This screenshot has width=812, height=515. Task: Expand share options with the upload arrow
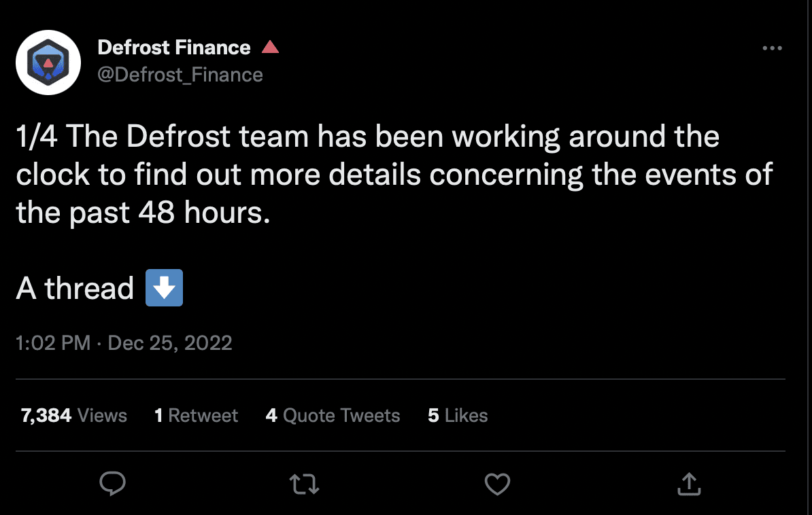point(689,484)
